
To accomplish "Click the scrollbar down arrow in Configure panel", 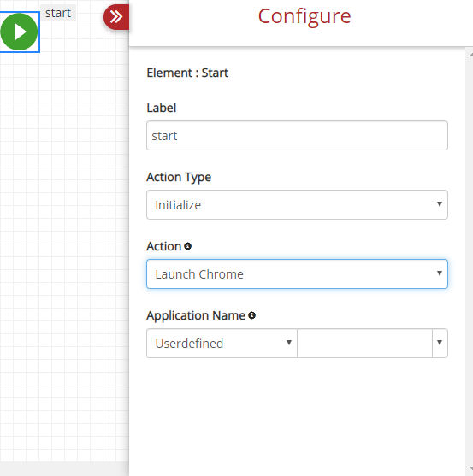I will (x=470, y=467).
